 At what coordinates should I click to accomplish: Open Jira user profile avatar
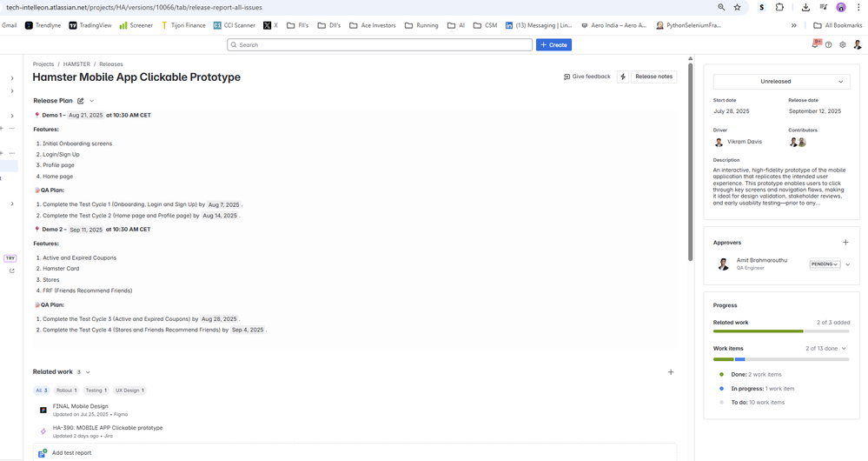click(x=858, y=45)
